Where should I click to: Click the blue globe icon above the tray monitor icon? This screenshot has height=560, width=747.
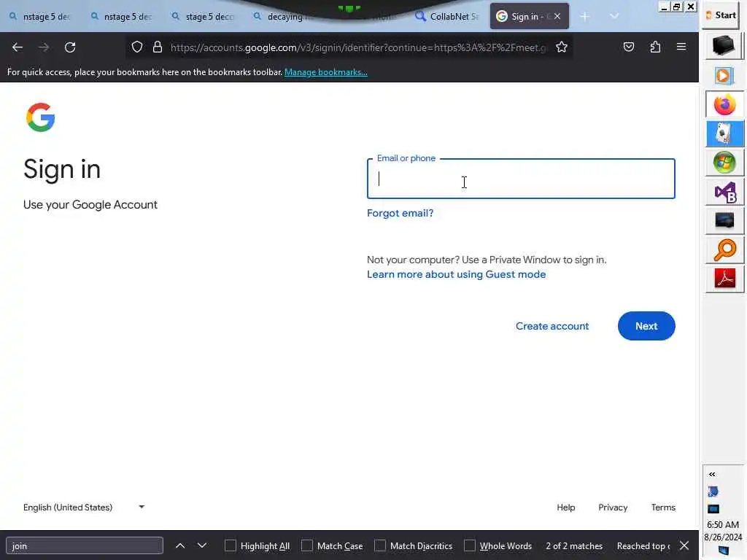pyautogui.click(x=713, y=491)
